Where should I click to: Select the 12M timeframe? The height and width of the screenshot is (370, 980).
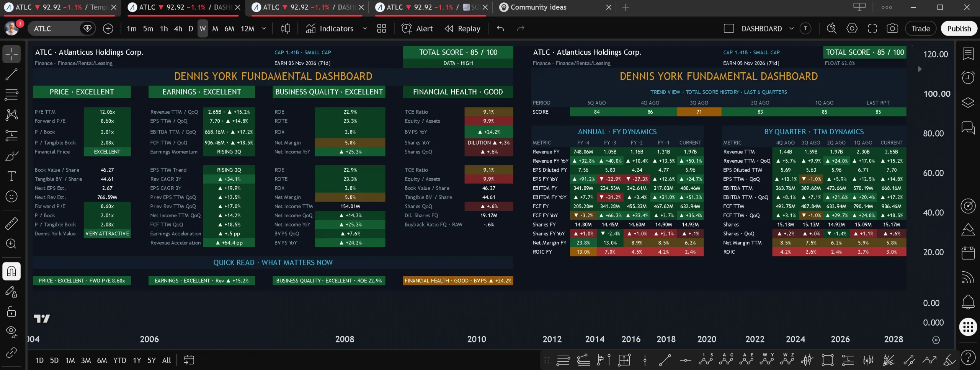[x=247, y=28]
